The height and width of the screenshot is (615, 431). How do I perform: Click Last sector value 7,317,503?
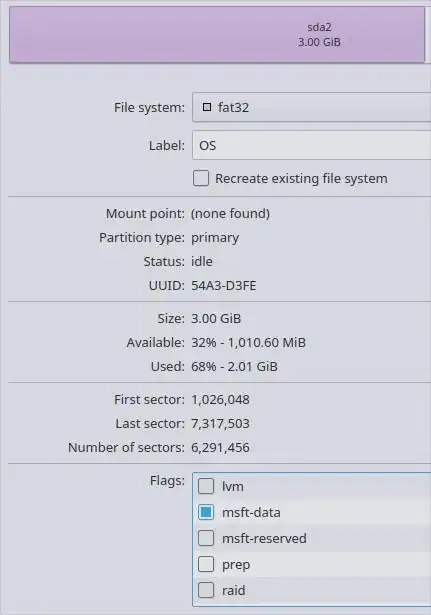tap(220, 424)
